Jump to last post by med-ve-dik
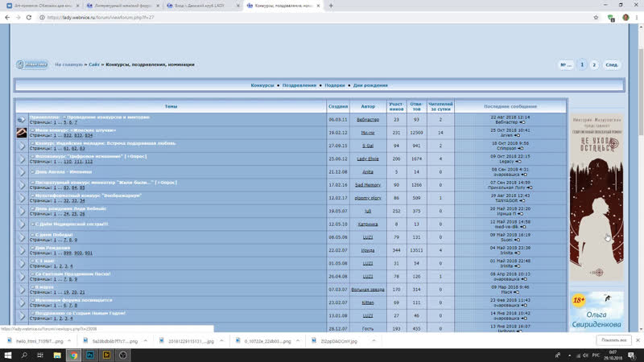This screenshot has height=362, width=644. click(522, 227)
